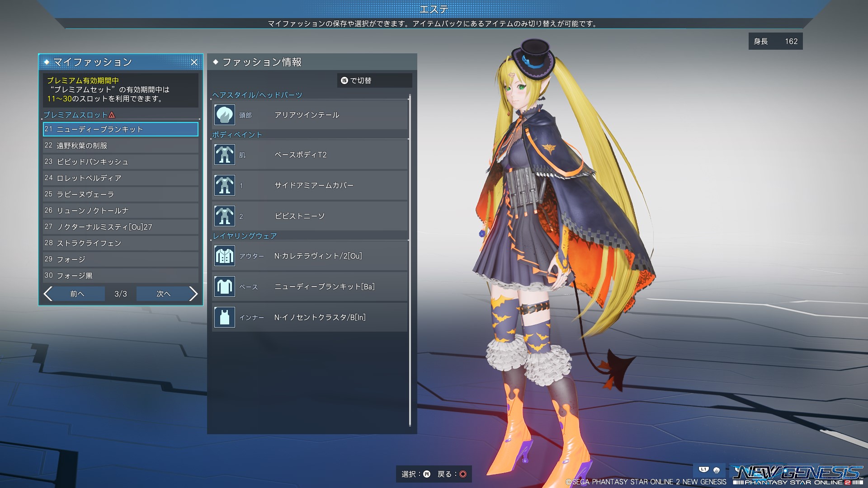This screenshot has width=868, height=488.
Task: Select slot 22 遠野秋葉の制服
Action: (121, 145)
